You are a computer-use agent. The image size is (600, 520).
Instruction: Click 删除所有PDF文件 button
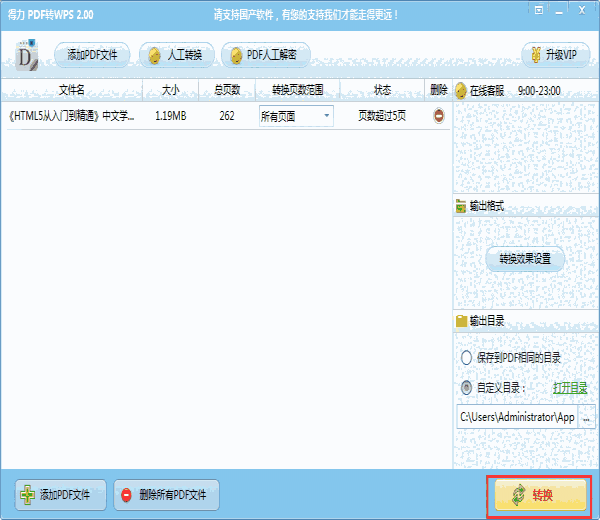point(166,495)
